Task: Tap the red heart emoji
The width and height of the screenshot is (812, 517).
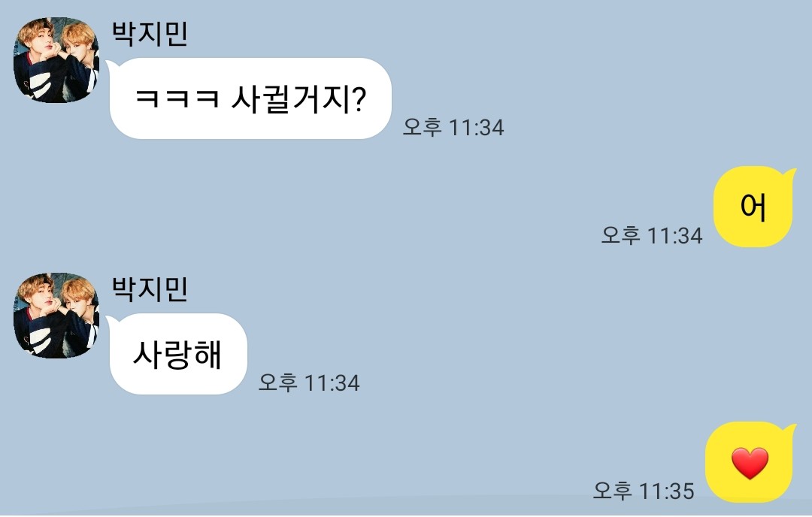Action: [x=750, y=463]
